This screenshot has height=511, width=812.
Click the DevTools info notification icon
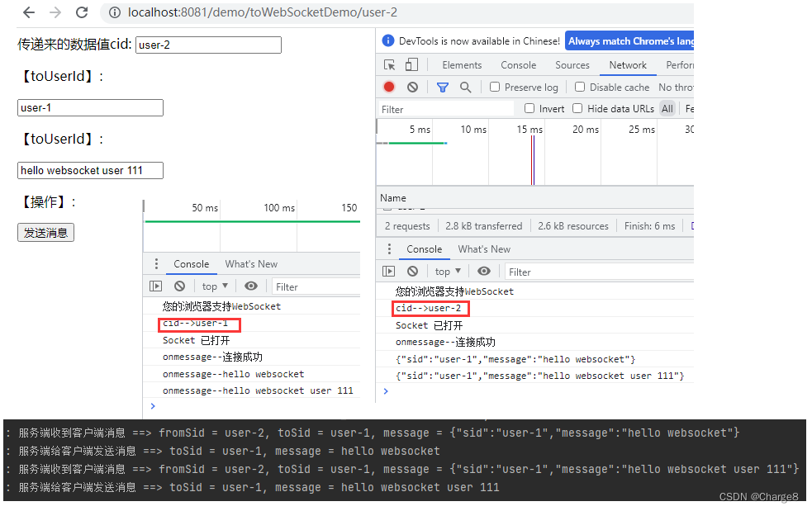(387, 40)
